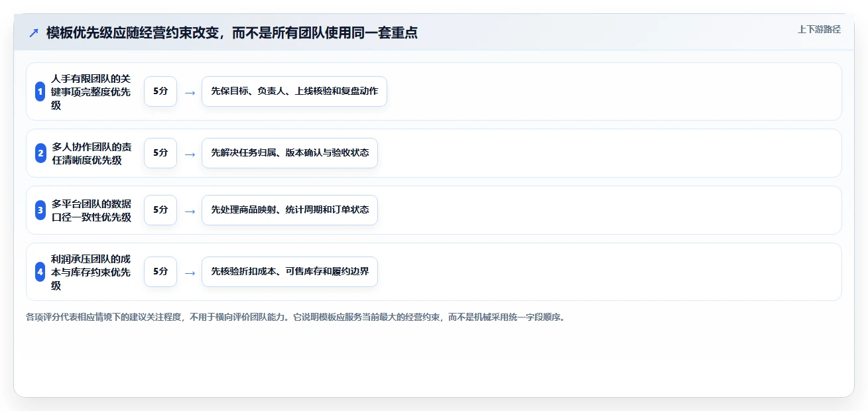Click the diagonal arrow icon beside the title
Viewport: 868px width, 411px height.
coord(34,32)
